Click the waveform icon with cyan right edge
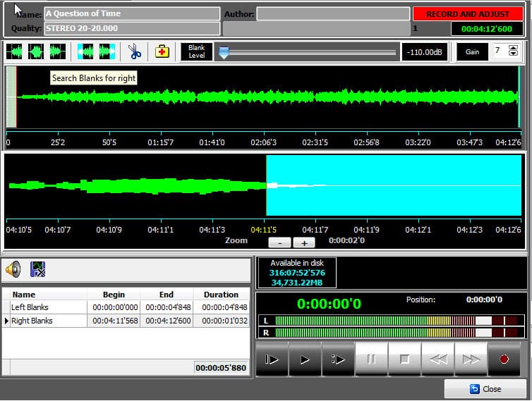This screenshot has width=532, height=401. coord(107,51)
